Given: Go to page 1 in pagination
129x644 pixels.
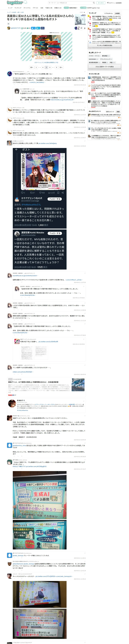Looking at the screenshot, I should (36, 67).
